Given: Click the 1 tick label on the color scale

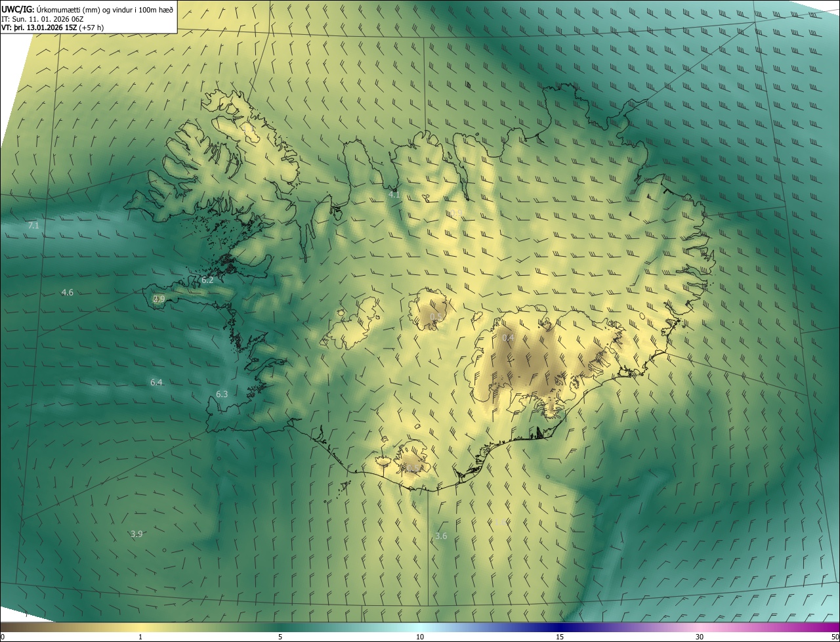Looking at the screenshot, I should 140,637.
